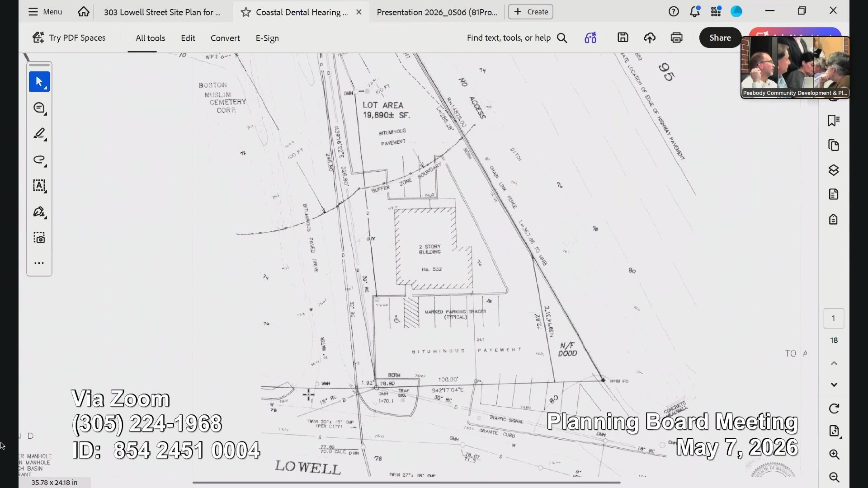
Task: Open the E-Sign menu item
Action: (x=267, y=38)
